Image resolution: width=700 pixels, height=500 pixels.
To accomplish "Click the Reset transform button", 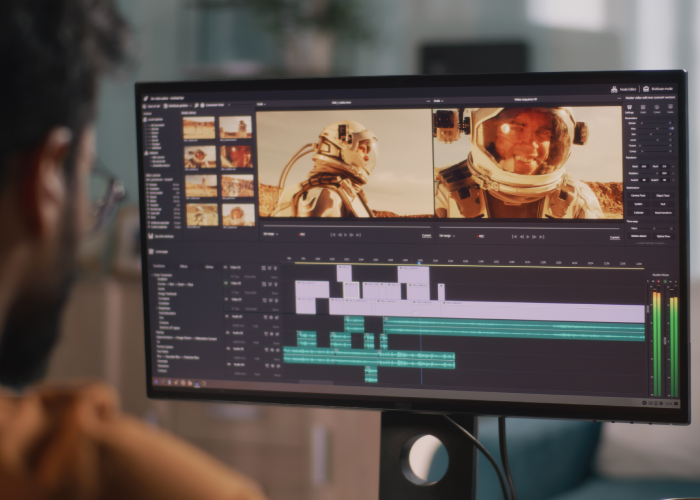I will (x=663, y=212).
